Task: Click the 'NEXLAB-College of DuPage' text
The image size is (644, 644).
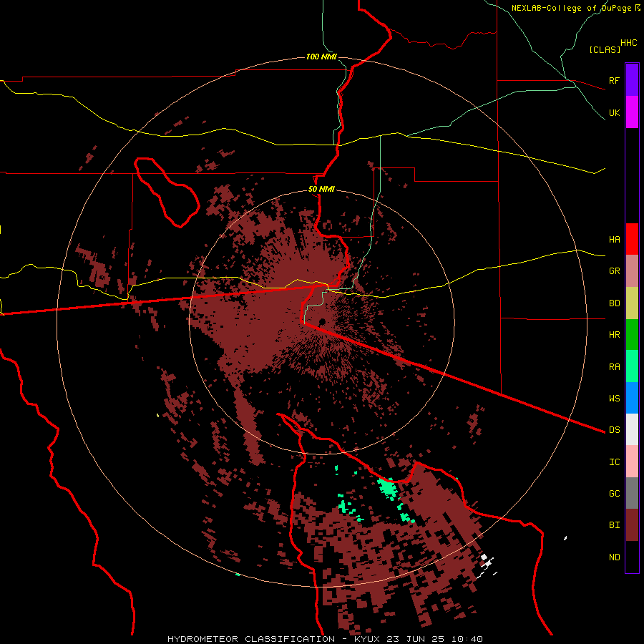Action: [x=571, y=8]
